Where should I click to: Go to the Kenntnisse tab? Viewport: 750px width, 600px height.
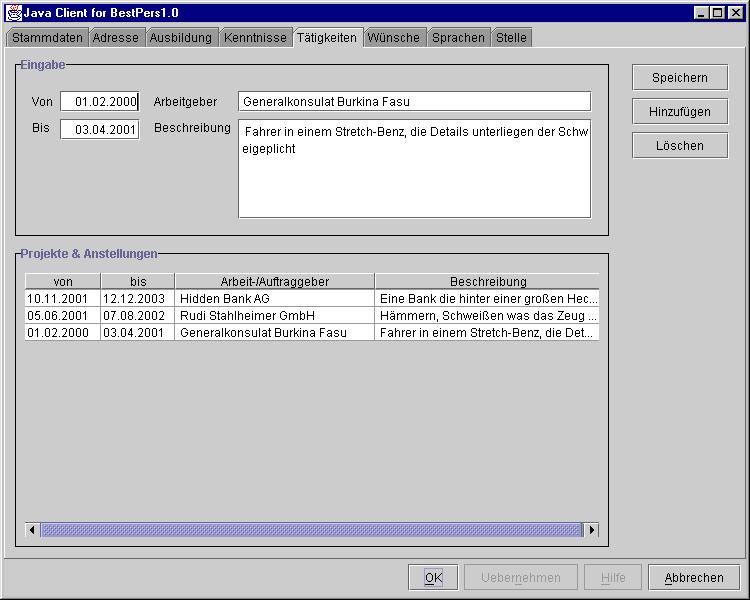(255, 37)
